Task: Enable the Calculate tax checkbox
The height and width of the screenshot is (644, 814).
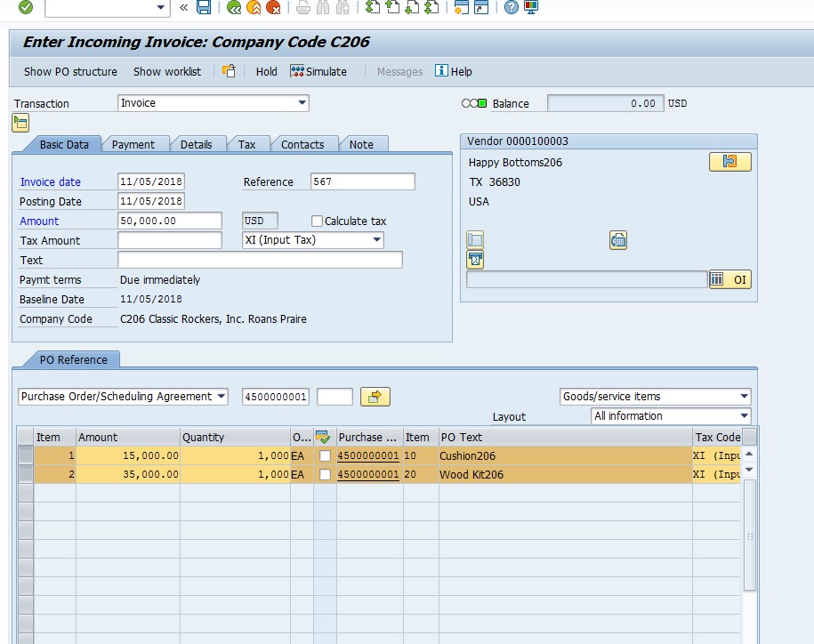Action: 317,221
